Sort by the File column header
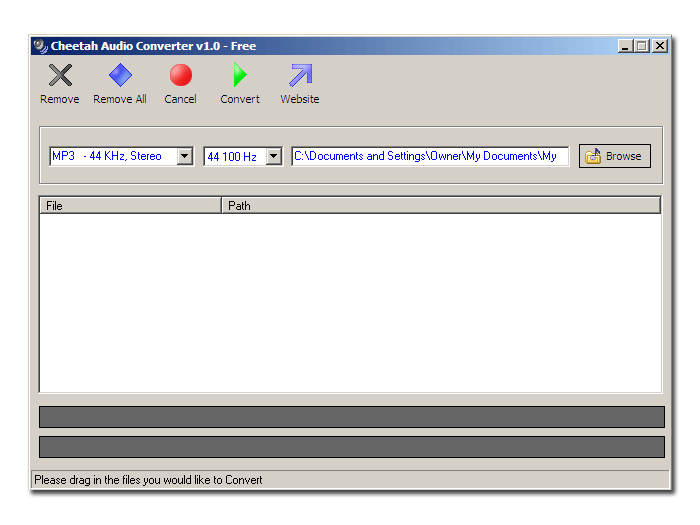Screen dimensions: 700x525 pyautogui.click(x=130, y=205)
